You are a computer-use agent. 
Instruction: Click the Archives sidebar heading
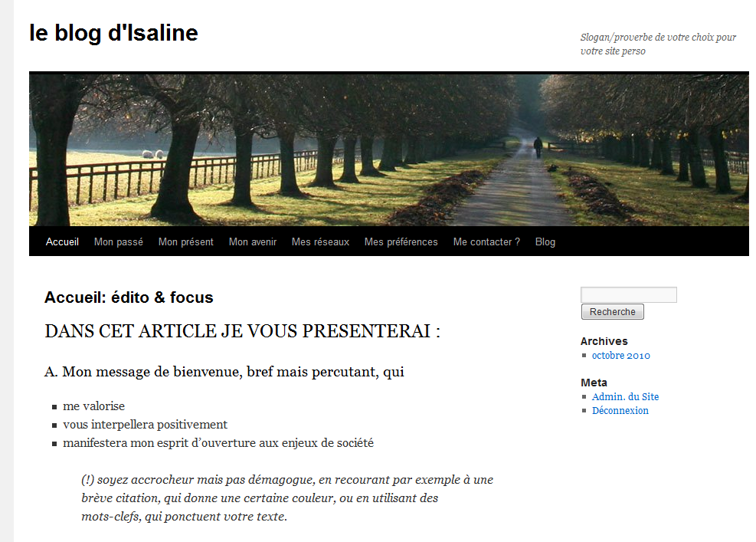click(604, 341)
